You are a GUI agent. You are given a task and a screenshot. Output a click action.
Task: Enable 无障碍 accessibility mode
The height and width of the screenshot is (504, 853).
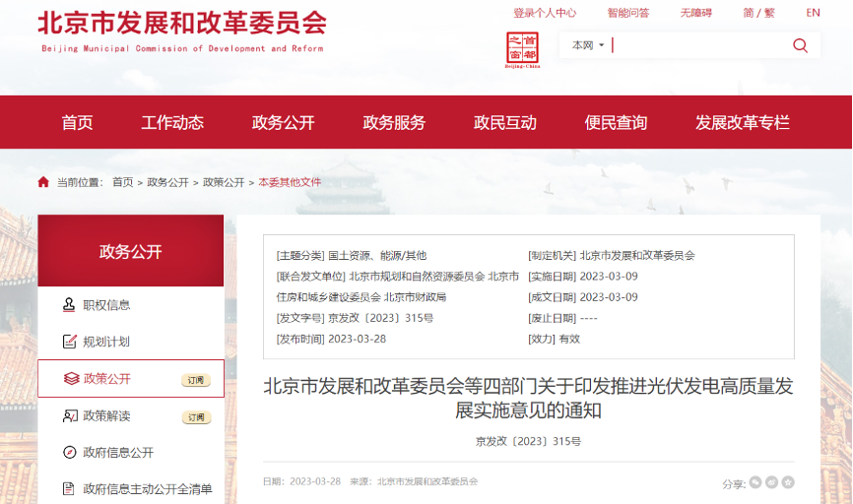point(695,13)
